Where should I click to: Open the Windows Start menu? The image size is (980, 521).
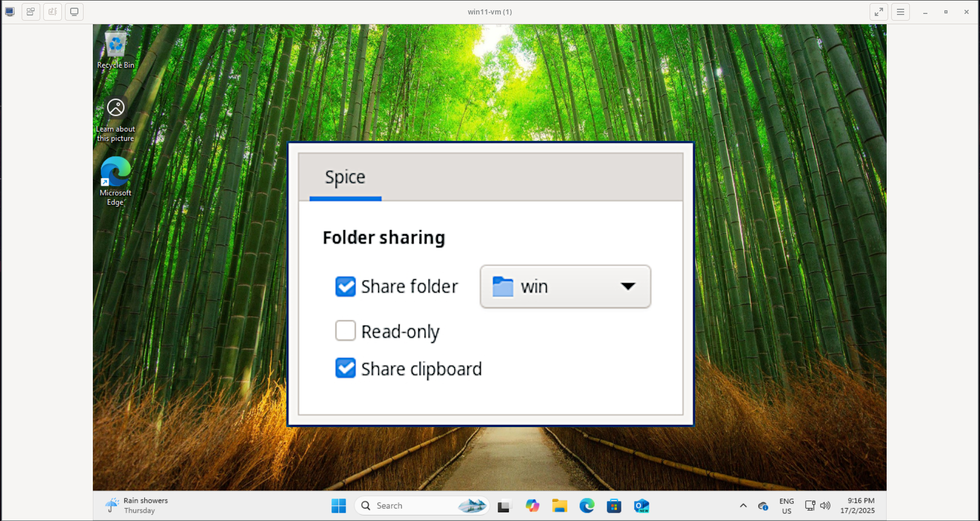point(339,506)
